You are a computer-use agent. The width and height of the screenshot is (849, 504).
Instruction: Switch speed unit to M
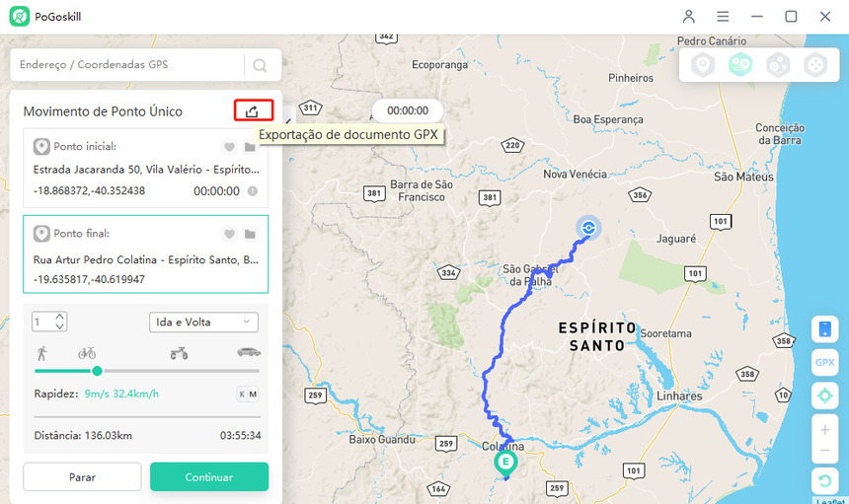pyautogui.click(x=253, y=395)
